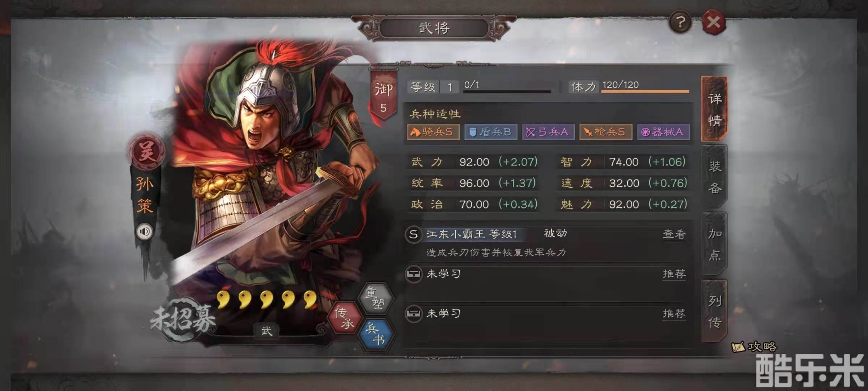The height and width of the screenshot is (391, 868).
Task: Open the 列传 biography tab
Action: pos(714,311)
